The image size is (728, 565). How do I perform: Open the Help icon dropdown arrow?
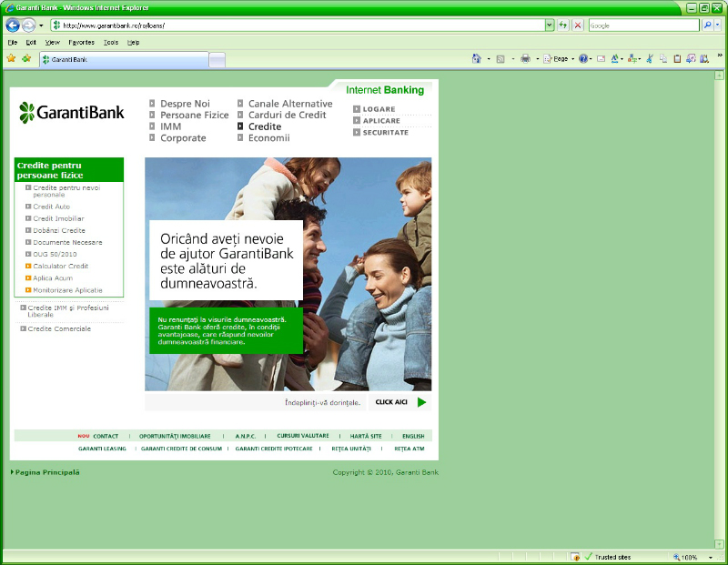(591, 59)
